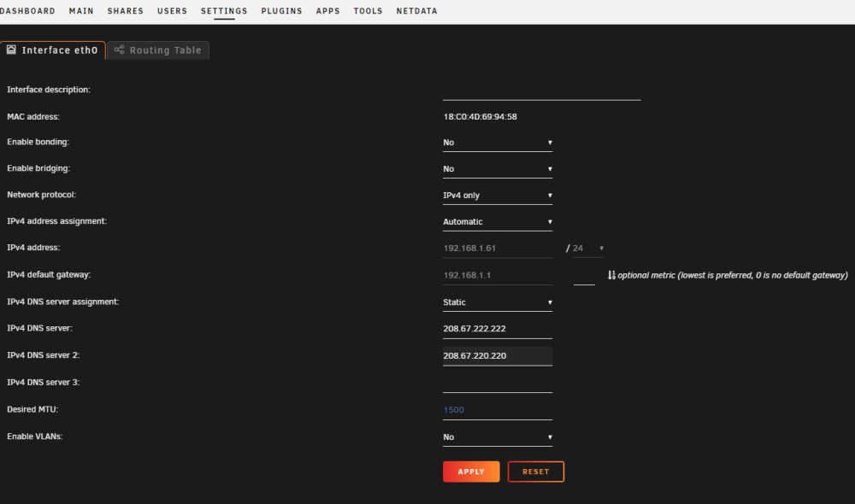Select the Settings menu item

(x=224, y=11)
